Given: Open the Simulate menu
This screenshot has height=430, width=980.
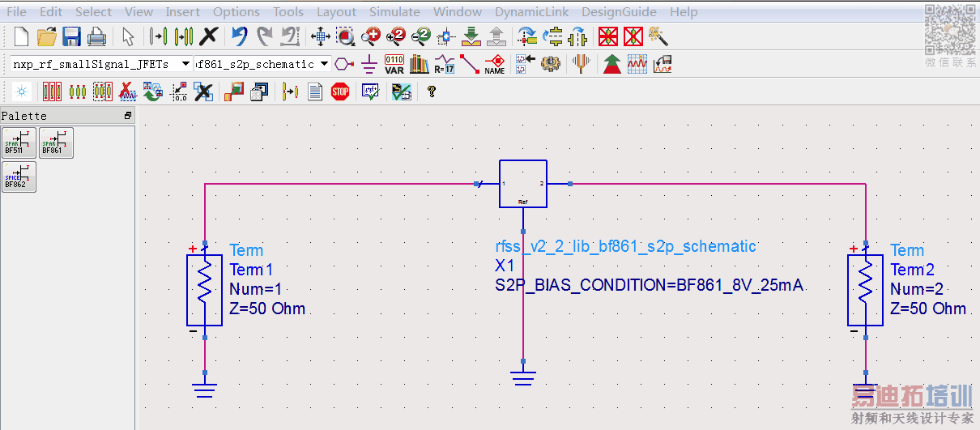Looking at the screenshot, I should 394,11.
